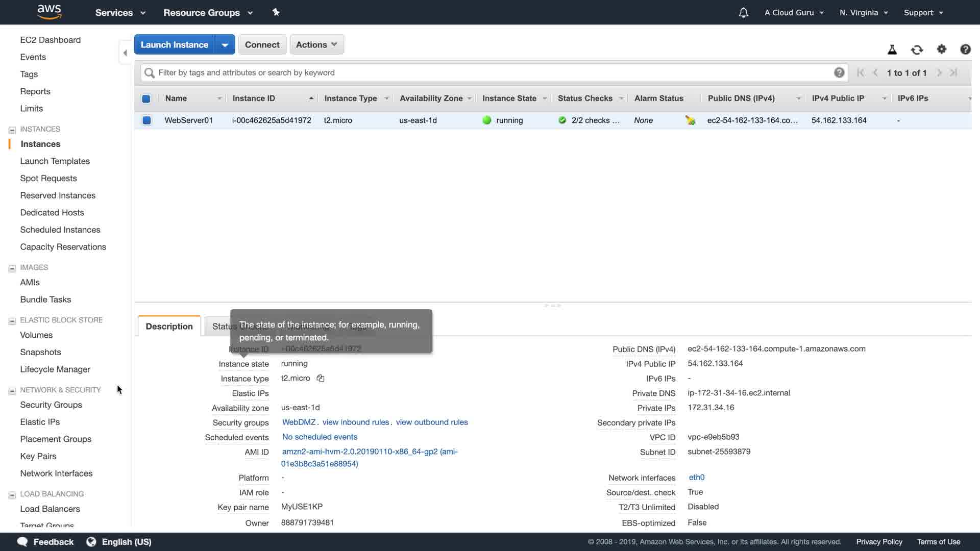
Task: Switch to the Description tab
Action: (169, 327)
